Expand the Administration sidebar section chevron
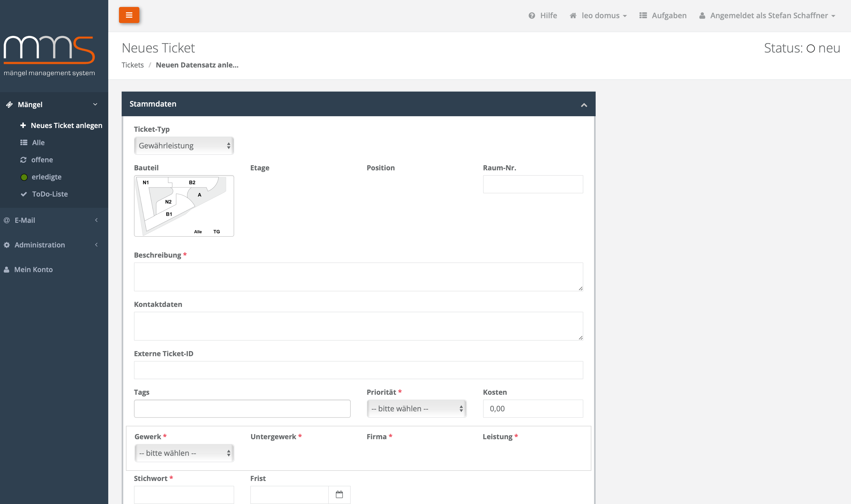 [96, 245]
